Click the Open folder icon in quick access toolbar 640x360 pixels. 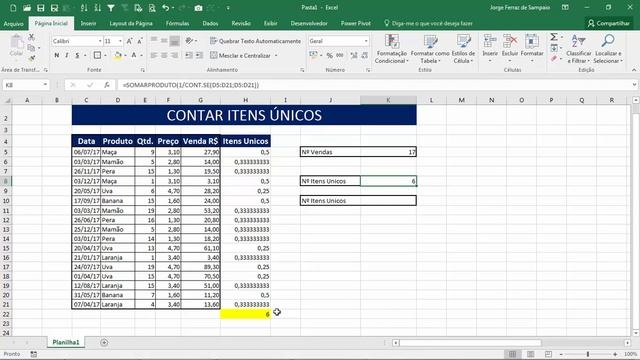point(27,8)
